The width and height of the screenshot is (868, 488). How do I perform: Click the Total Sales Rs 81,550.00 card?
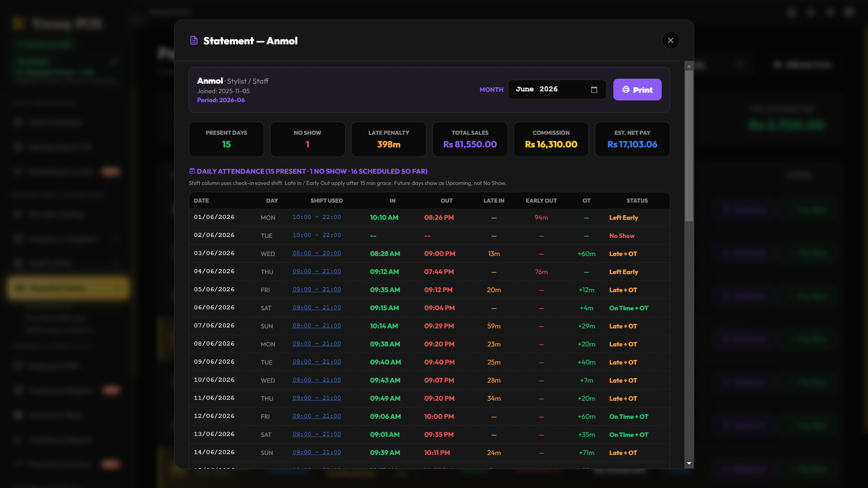point(470,139)
